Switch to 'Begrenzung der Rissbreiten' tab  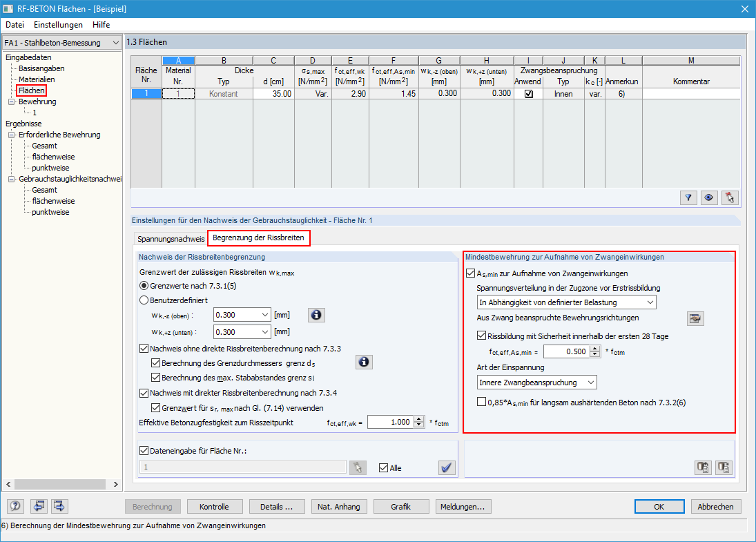258,238
